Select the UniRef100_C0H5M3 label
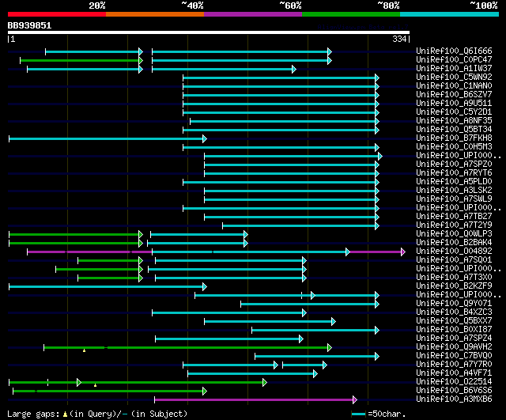The height and width of the screenshot is (420, 506). pos(454,147)
